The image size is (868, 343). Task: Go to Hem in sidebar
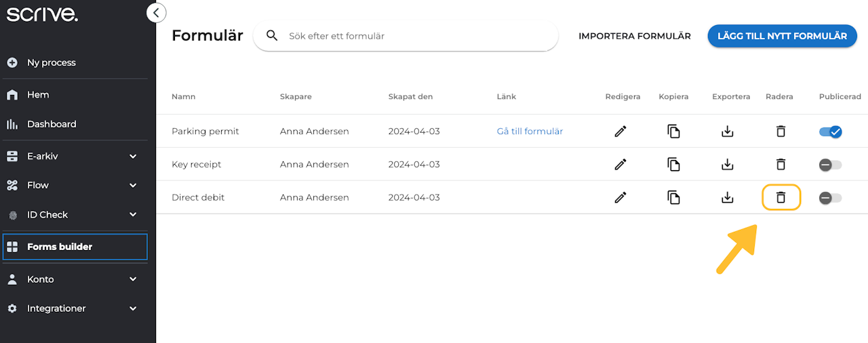point(38,95)
